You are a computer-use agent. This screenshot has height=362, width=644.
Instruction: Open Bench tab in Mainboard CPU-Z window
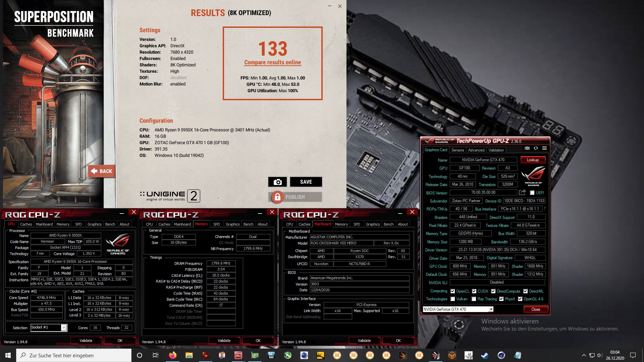(x=388, y=224)
